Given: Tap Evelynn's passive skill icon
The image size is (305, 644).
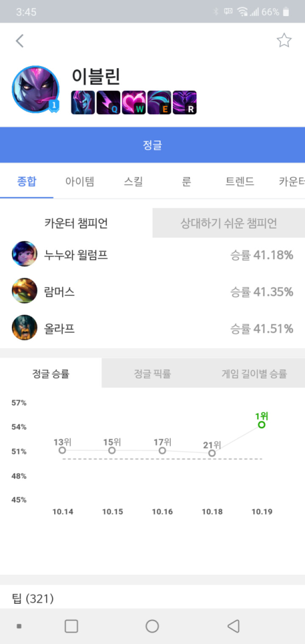Looking at the screenshot, I should coord(83,102).
